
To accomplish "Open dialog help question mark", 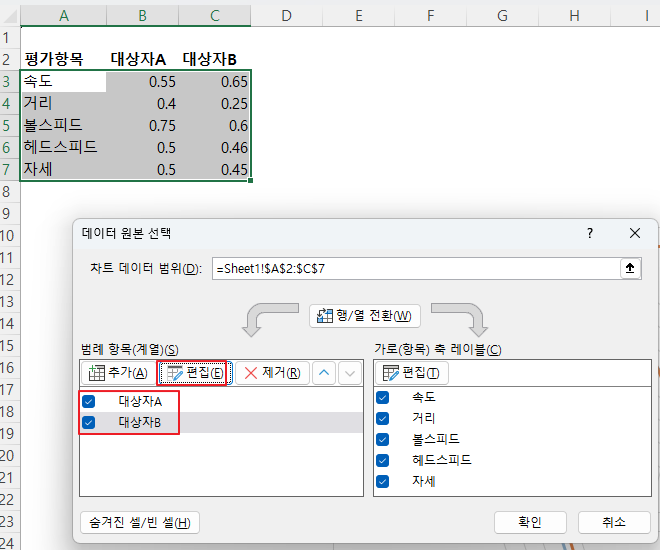I will 590,233.
